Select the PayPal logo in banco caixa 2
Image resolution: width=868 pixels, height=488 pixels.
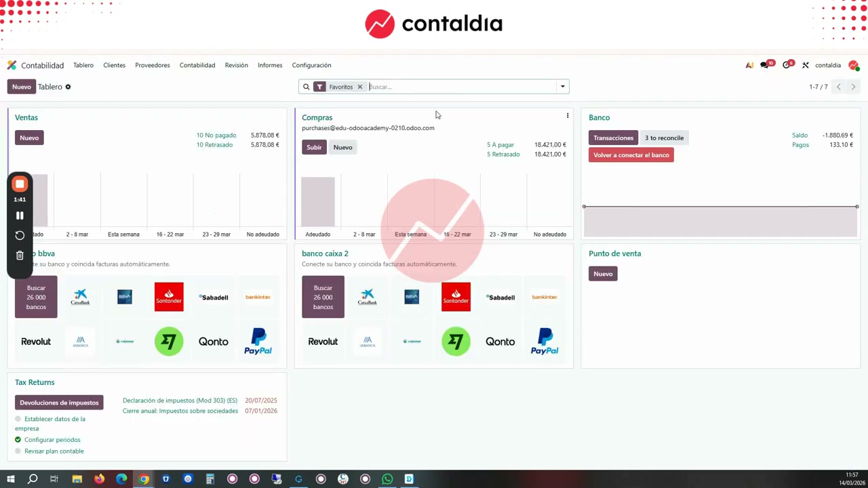[x=545, y=342]
